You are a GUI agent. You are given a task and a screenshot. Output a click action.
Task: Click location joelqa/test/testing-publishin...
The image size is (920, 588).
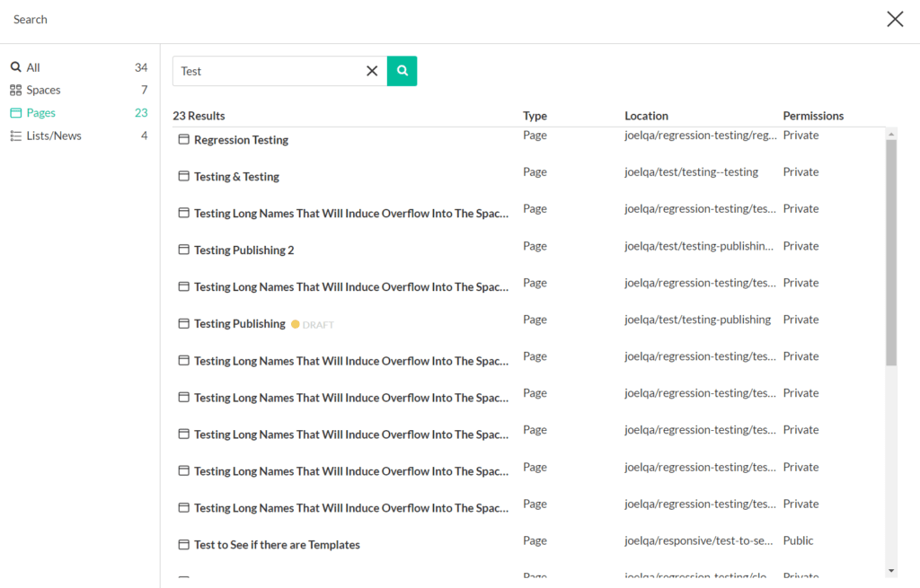pos(699,246)
